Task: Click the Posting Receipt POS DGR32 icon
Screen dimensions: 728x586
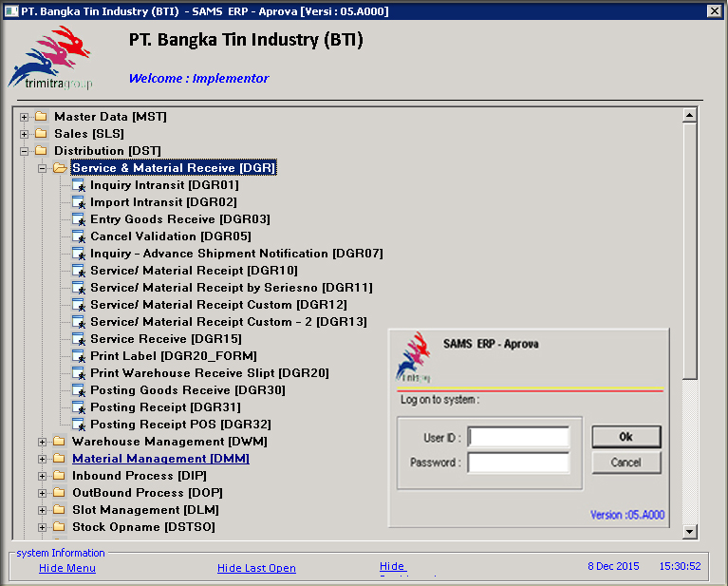Action: [x=79, y=425]
